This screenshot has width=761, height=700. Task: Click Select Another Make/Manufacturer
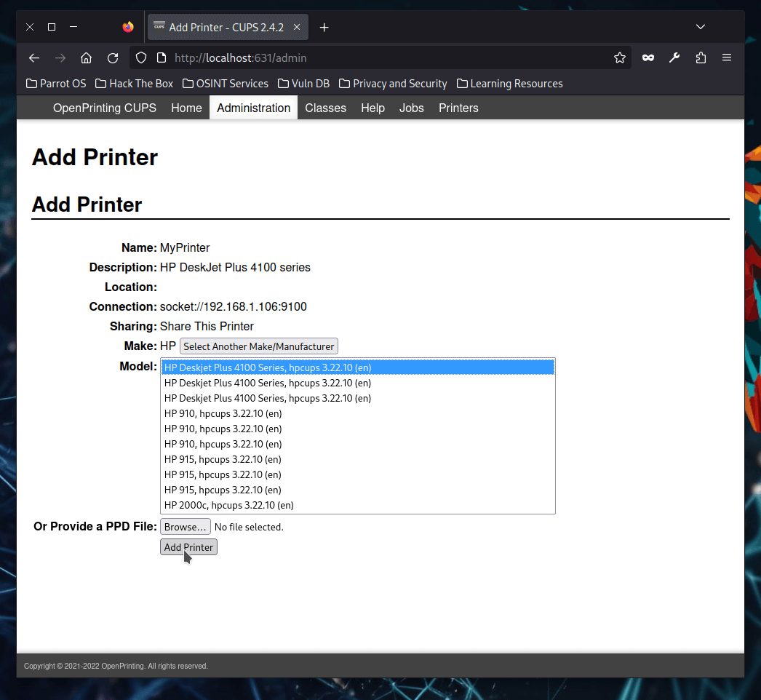click(258, 346)
